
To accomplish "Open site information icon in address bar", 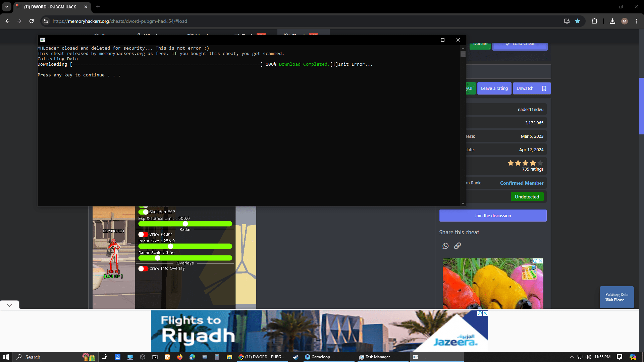I will click(x=46, y=21).
